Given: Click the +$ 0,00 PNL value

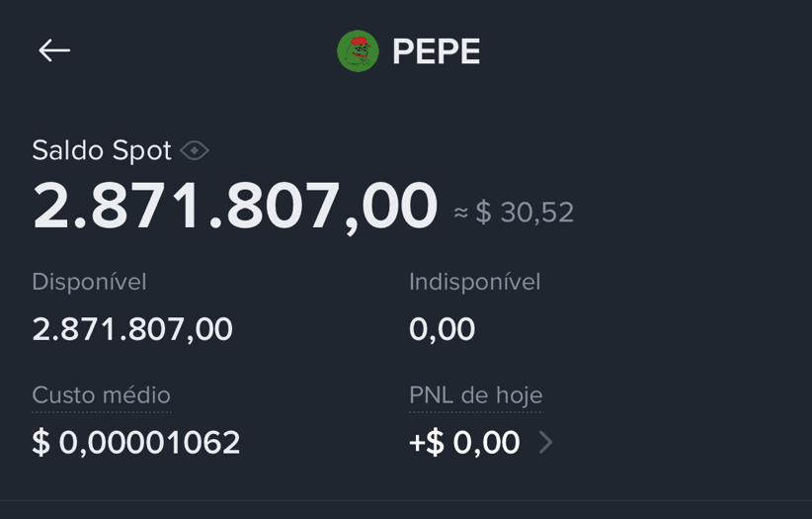Looking at the screenshot, I should click(x=464, y=442).
